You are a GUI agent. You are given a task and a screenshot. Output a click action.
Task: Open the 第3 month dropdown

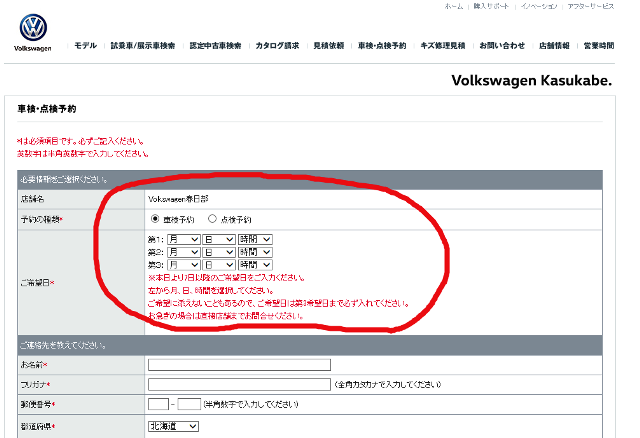click(184, 265)
